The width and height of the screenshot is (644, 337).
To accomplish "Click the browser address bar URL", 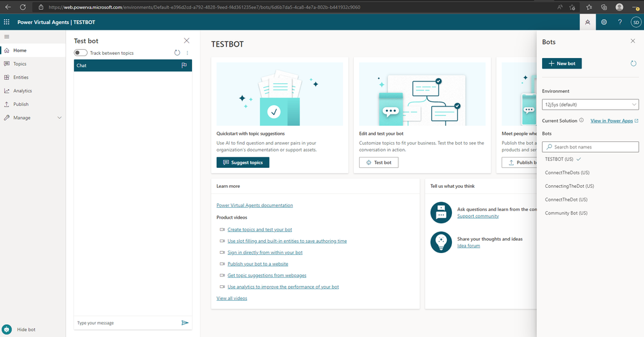I will coord(204,7).
